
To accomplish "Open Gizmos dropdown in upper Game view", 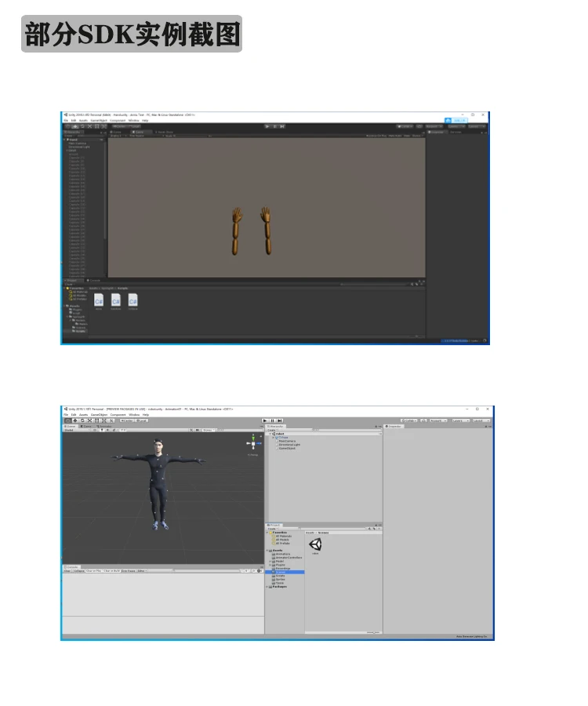I will pyautogui.click(x=416, y=136).
